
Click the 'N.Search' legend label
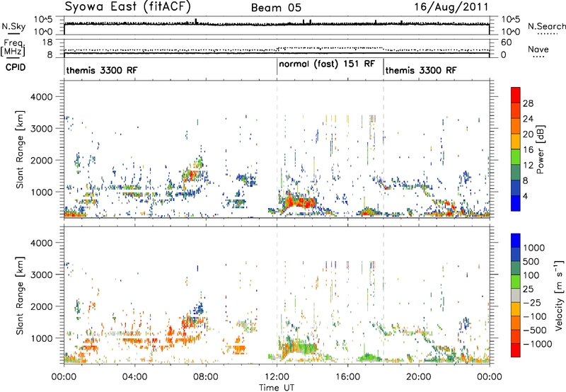point(547,26)
